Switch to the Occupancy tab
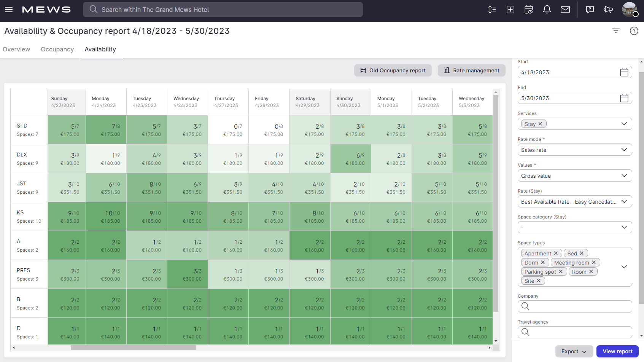The height and width of the screenshot is (362, 644). [x=57, y=49]
